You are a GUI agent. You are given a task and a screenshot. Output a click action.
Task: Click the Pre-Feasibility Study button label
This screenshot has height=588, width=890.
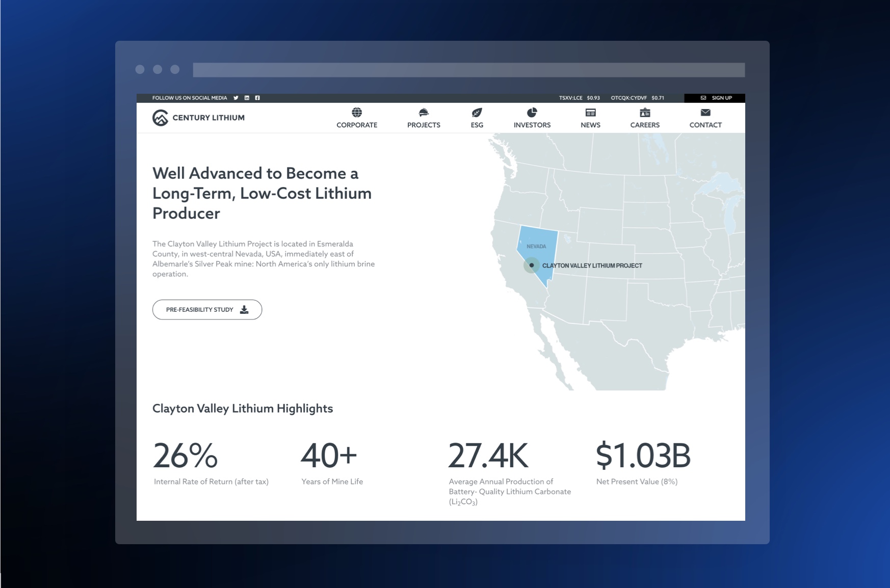click(200, 310)
